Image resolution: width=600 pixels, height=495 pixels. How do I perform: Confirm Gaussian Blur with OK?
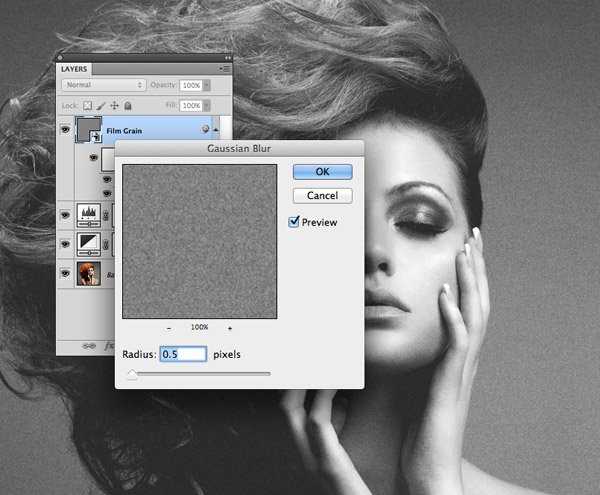coord(322,172)
